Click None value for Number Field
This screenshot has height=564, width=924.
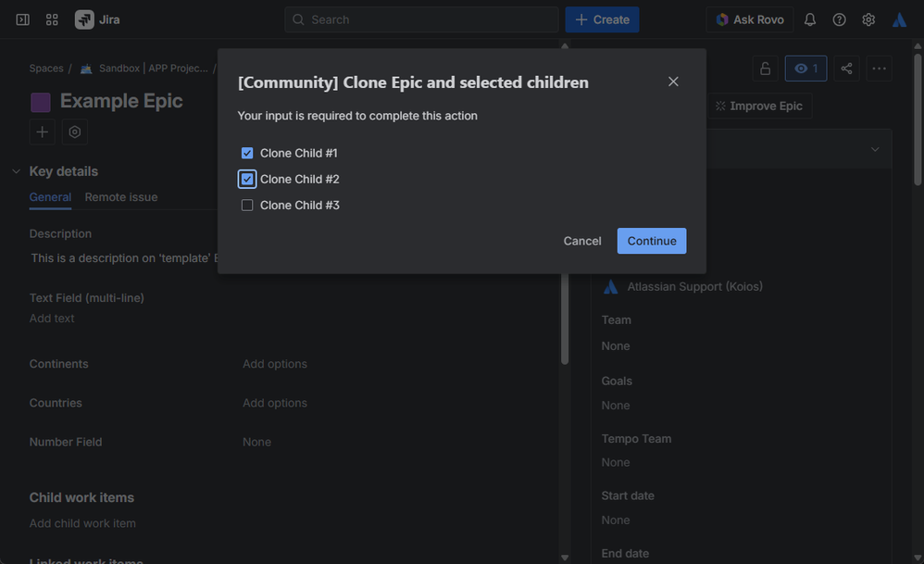(257, 442)
